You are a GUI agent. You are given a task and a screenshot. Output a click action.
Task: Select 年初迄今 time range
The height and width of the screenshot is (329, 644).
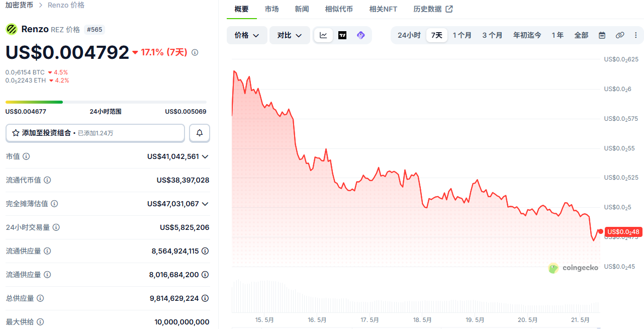[x=527, y=35]
